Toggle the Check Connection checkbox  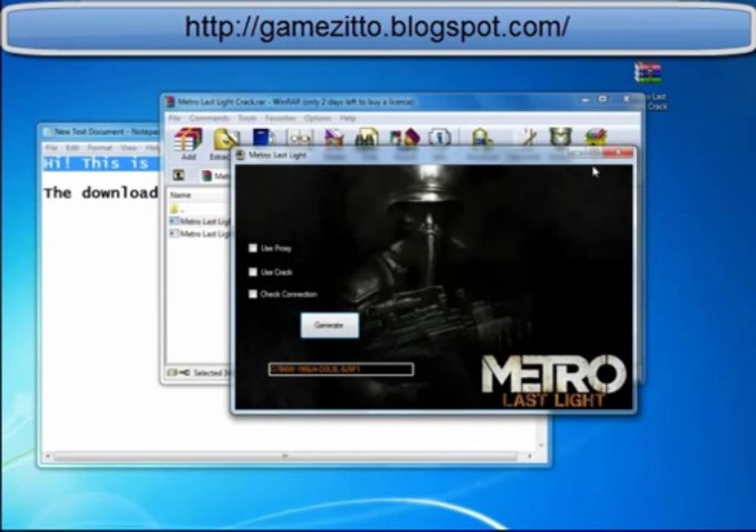tap(253, 294)
